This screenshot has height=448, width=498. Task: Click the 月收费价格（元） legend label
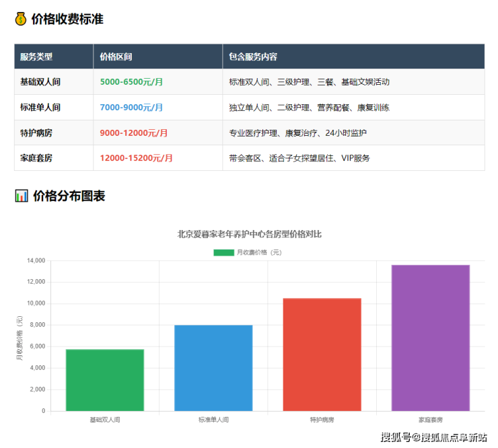[259, 252]
